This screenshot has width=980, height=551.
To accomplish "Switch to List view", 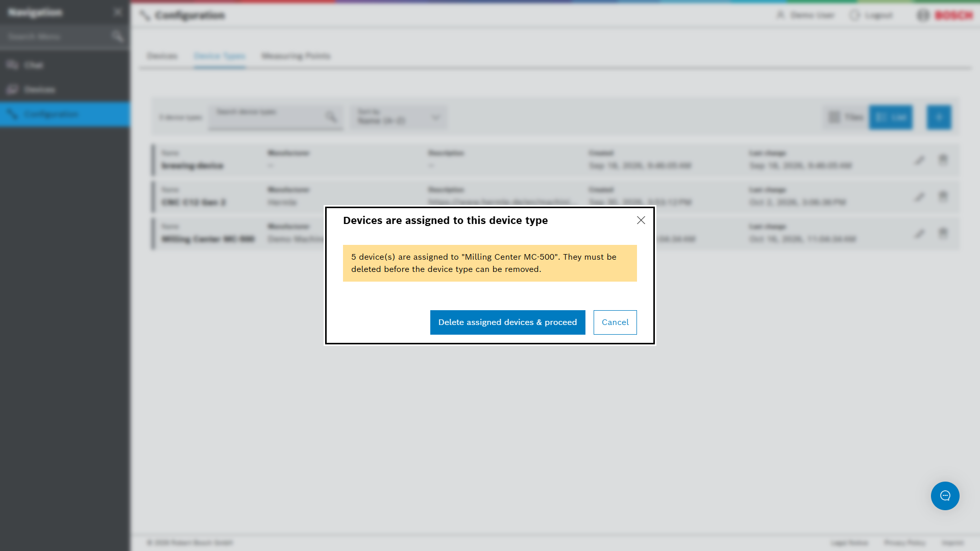I will pyautogui.click(x=891, y=117).
